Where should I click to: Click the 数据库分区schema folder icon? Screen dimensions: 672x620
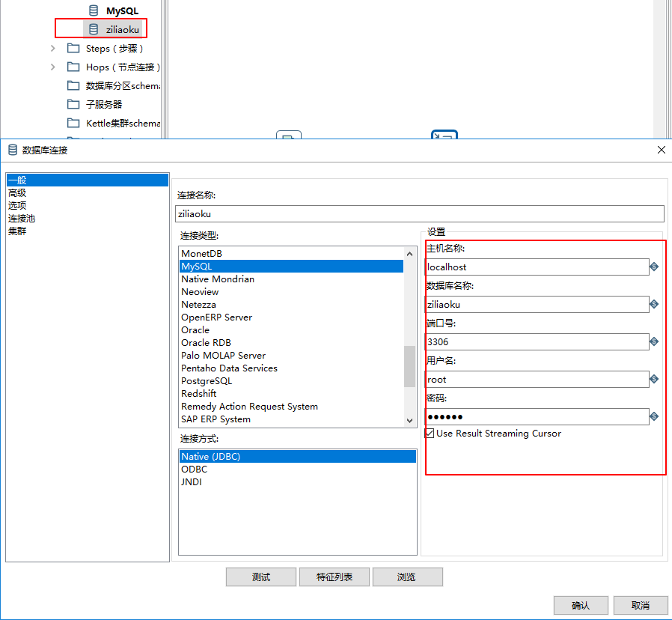tap(73, 86)
